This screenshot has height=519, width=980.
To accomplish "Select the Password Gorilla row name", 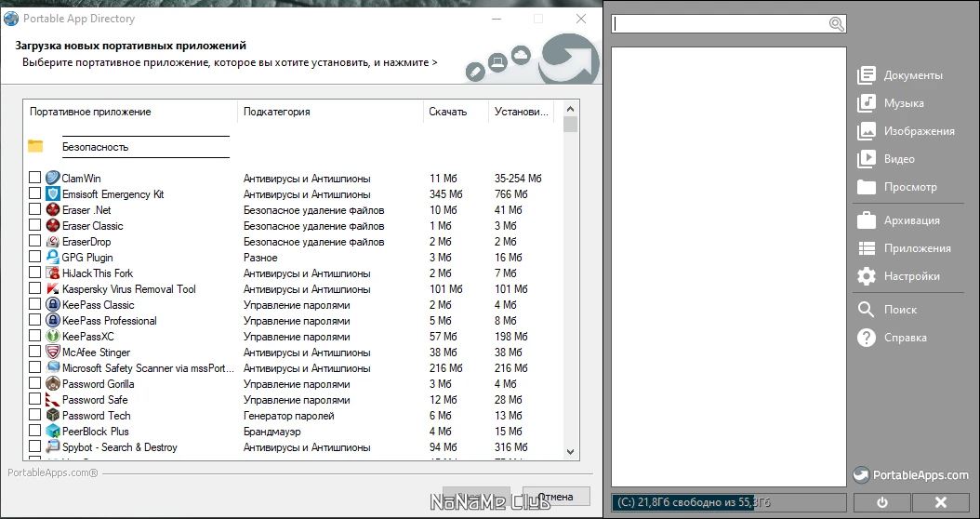I will [99, 384].
